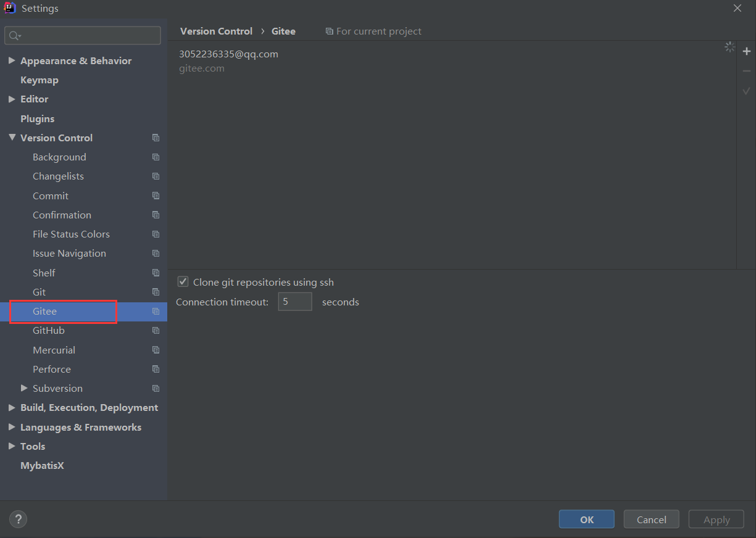Click project-level icon next to Changelists
756x538 pixels.
(x=156, y=176)
